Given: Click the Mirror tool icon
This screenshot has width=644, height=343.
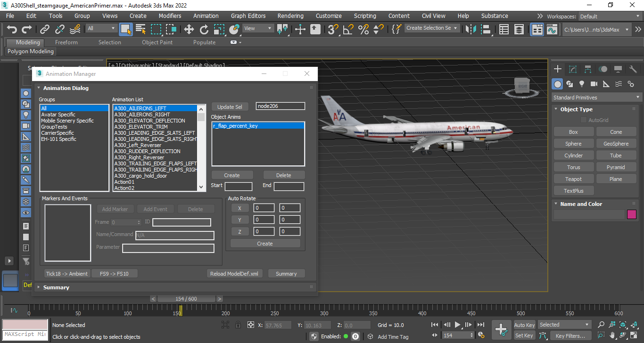Looking at the screenshot, I should click(x=470, y=29).
